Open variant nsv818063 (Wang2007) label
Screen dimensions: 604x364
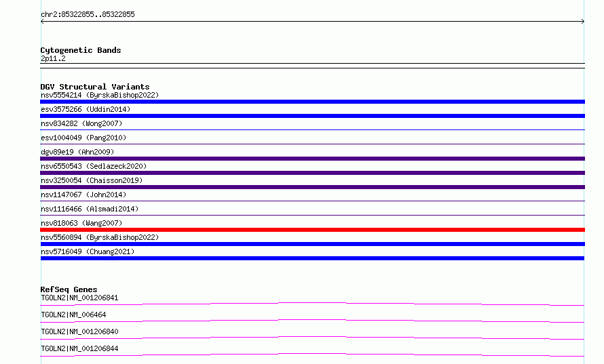[x=81, y=223]
